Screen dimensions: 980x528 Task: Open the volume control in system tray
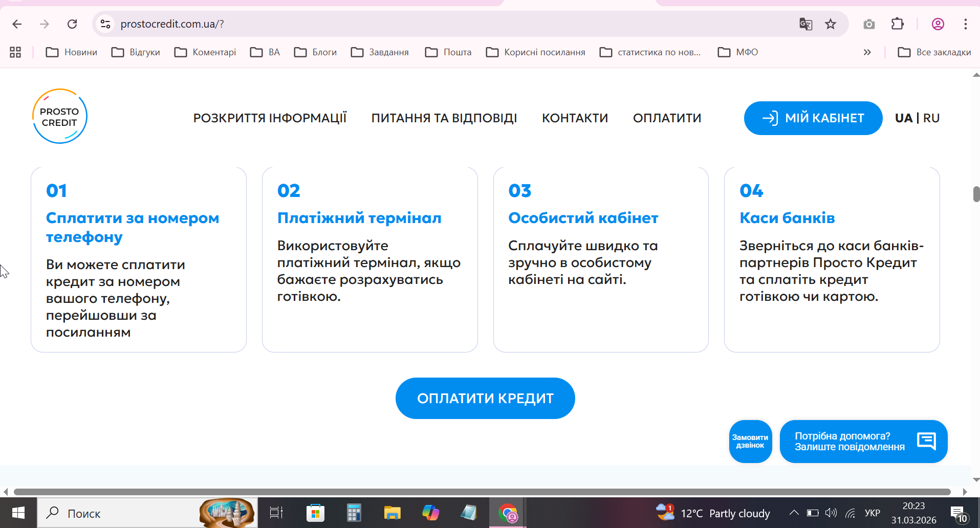click(x=831, y=513)
